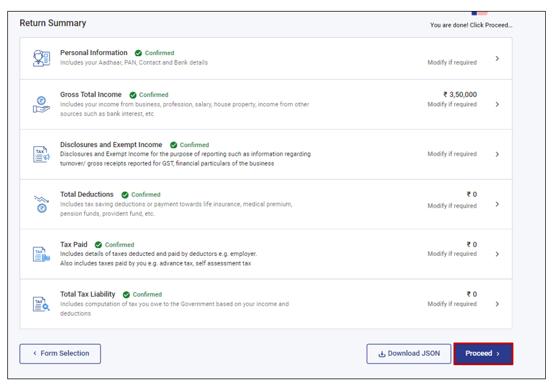Click green Confirmed checkmark beside Tax Paid
The image size is (558, 392).
pos(98,245)
